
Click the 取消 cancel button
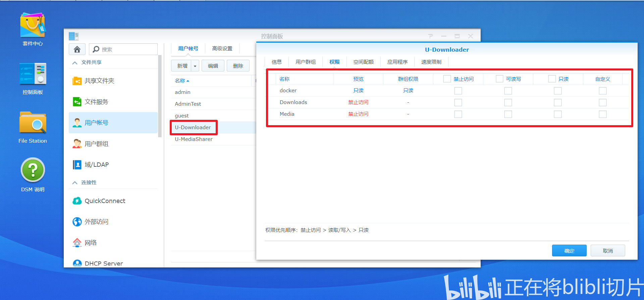608,251
